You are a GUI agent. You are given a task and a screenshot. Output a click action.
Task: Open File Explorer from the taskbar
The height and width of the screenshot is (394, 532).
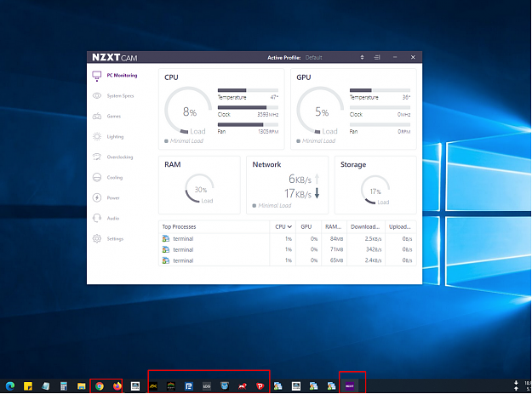tap(81, 386)
